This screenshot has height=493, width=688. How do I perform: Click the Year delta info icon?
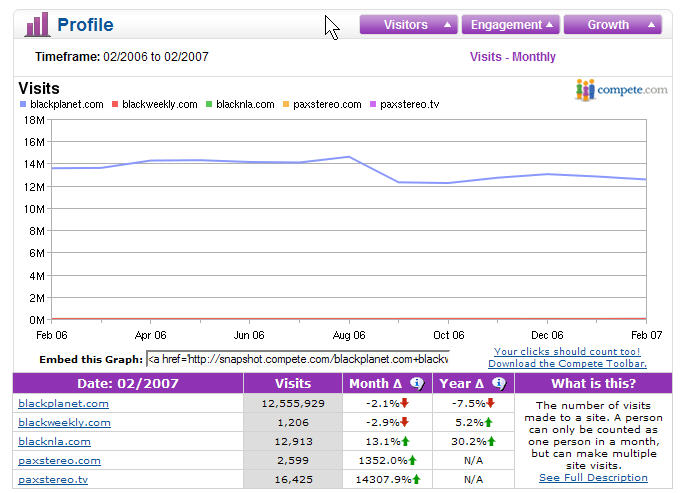(499, 383)
